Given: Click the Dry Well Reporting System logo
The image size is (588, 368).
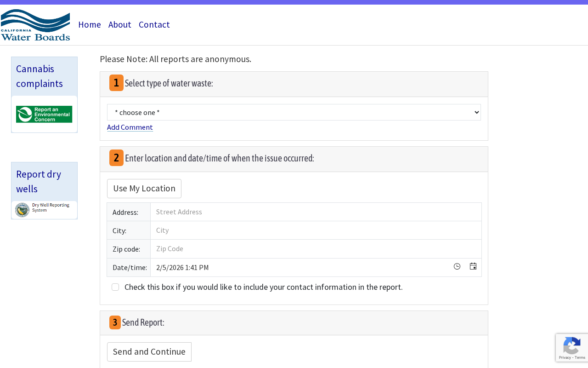Looking at the screenshot, I should (x=42, y=210).
